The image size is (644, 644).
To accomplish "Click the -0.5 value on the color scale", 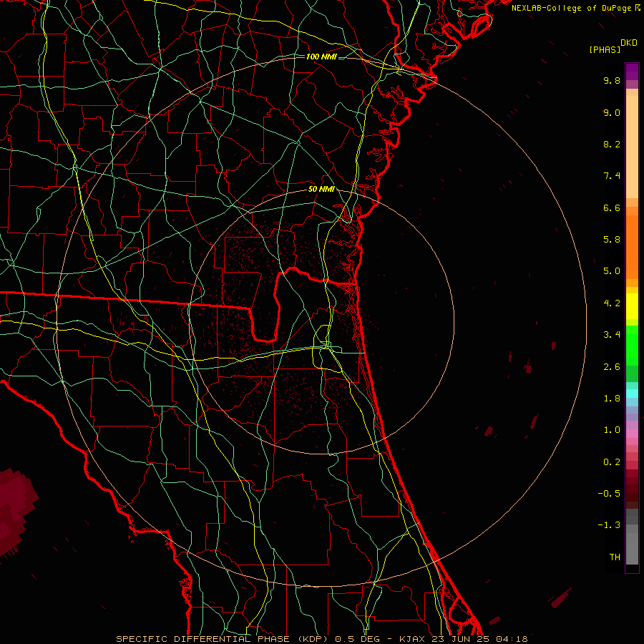I will pyautogui.click(x=609, y=494).
